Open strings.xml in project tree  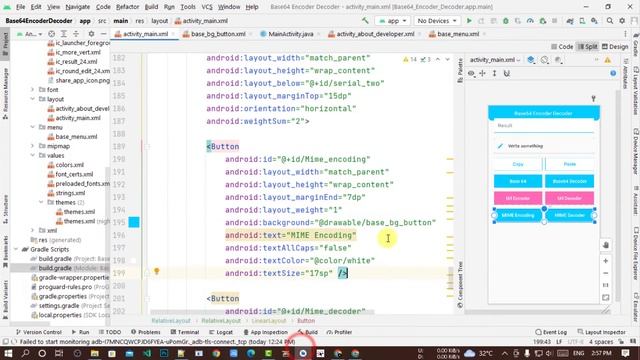[x=70, y=193]
